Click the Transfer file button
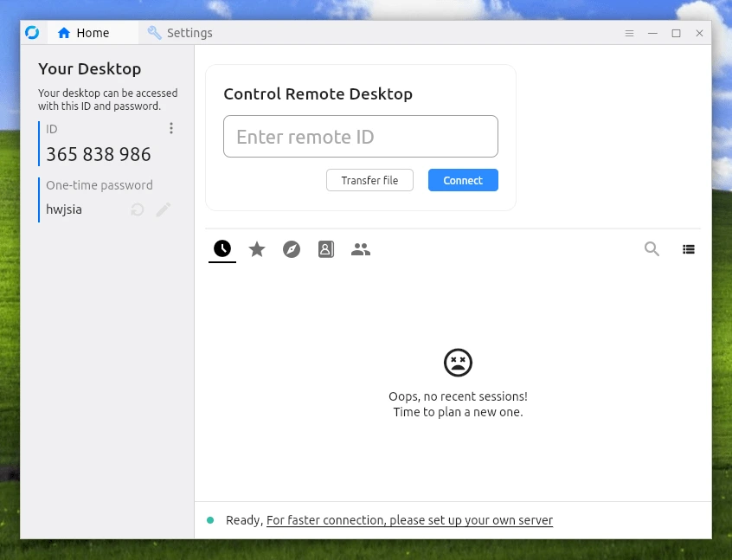Viewport: 732px width, 560px height. click(x=369, y=180)
